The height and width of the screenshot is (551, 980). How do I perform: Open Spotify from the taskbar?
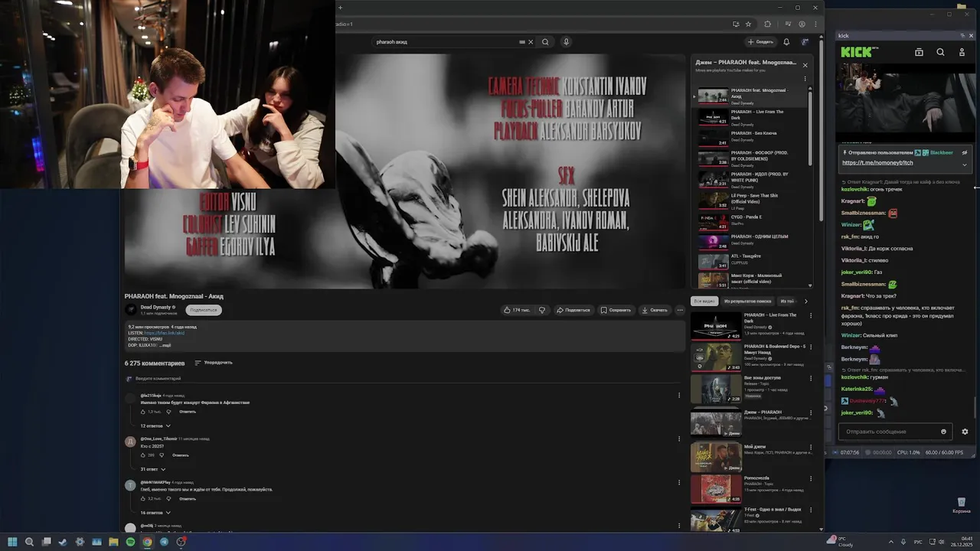(x=130, y=542)
